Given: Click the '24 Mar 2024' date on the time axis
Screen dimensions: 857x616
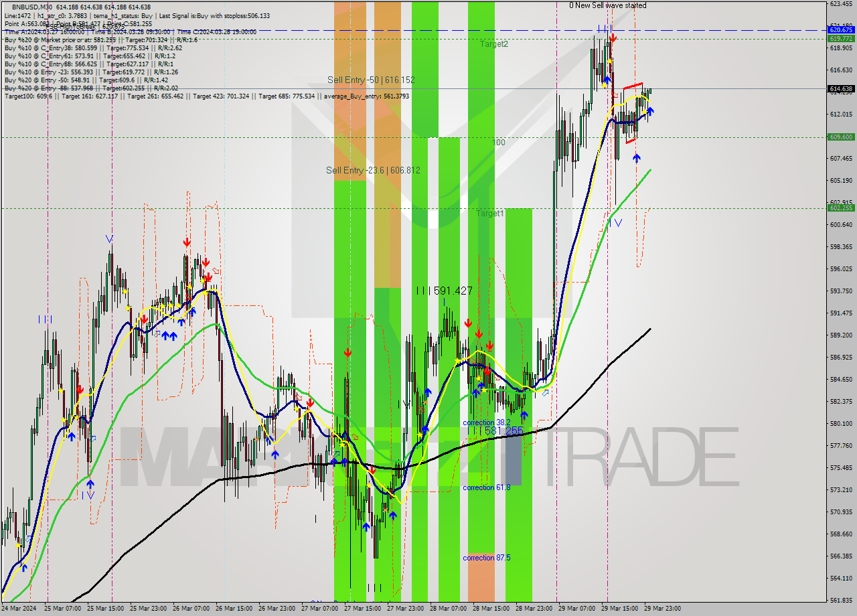Looking at the screenshot, I should coord(19,609).
